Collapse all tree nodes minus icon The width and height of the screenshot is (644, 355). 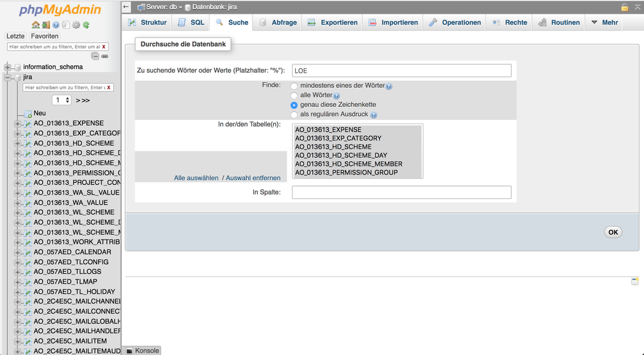(x=95, y=56)
